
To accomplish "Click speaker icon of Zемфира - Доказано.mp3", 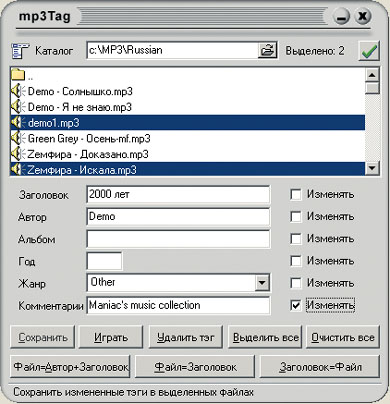I will 18,154.
